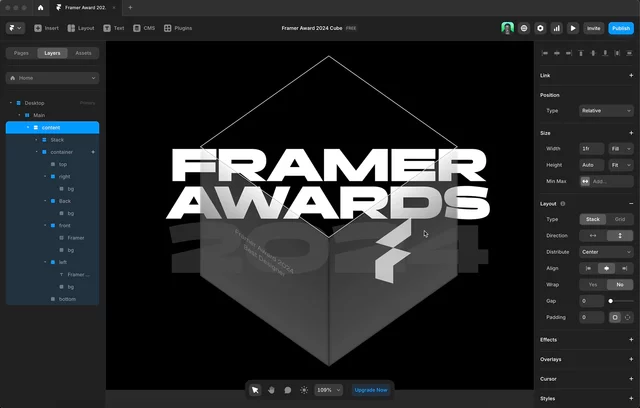This screenshot has height=408, width=640.
Task: Open the Plugins menu
Action: coord(178,28)
